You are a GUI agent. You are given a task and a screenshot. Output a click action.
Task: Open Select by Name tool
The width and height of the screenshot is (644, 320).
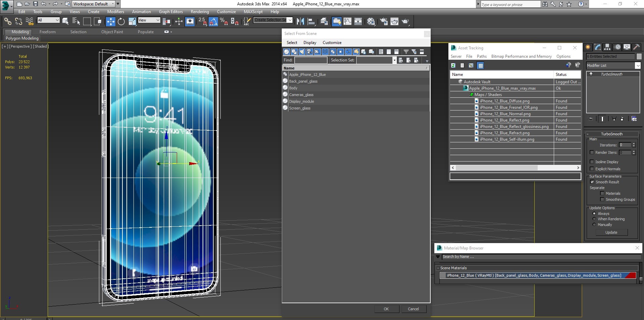76,21
